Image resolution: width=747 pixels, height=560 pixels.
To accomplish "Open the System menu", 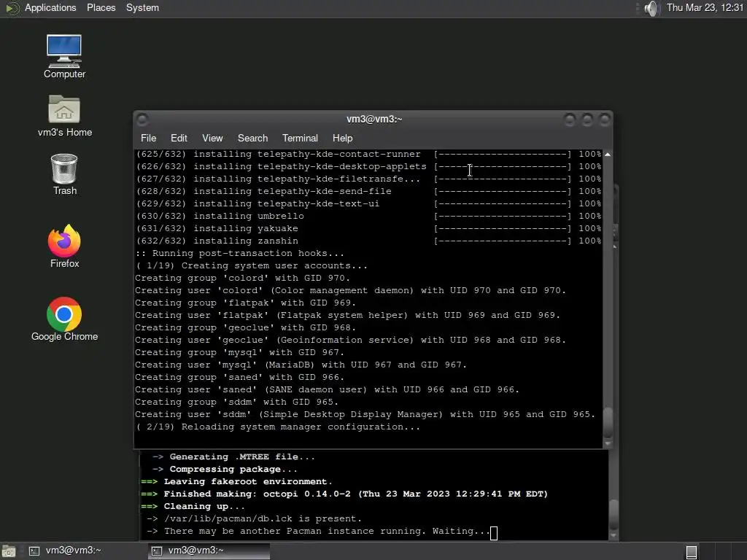I will 142,7.
